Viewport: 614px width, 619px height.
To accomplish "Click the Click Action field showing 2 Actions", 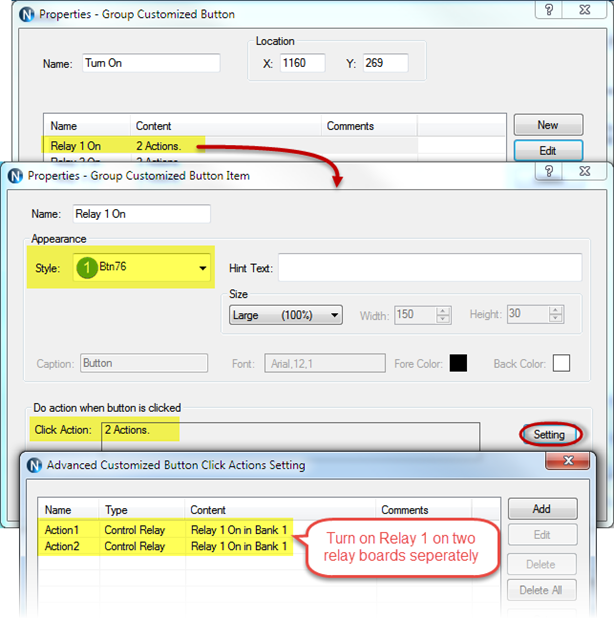I will tap(291, 436).
